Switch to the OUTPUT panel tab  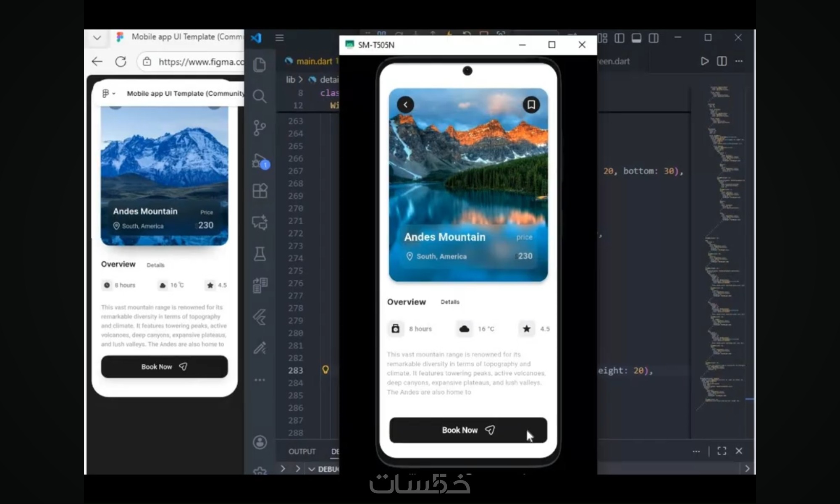pos(302,451)
